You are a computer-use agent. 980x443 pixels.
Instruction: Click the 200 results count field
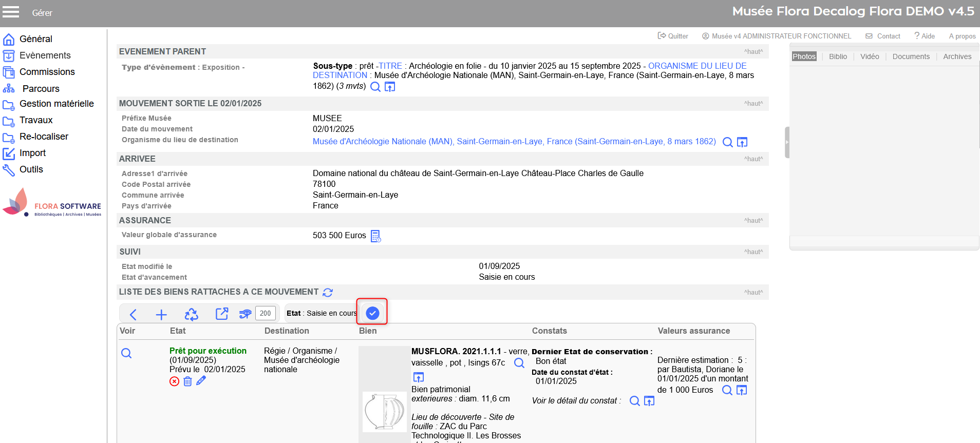point(265,313)
